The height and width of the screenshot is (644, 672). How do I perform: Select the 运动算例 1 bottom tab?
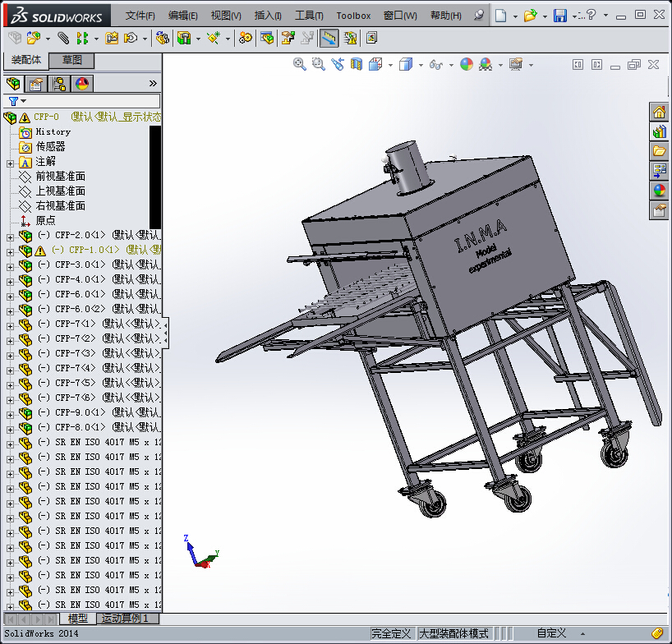pos(127,619)
